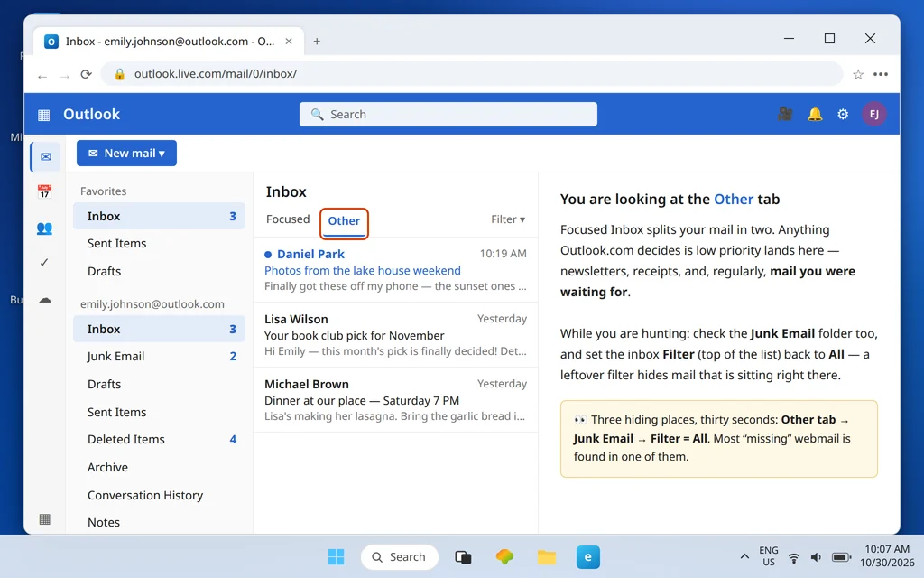
Task: Open the Outlook app launcher grid
Action: pos(43,115)
